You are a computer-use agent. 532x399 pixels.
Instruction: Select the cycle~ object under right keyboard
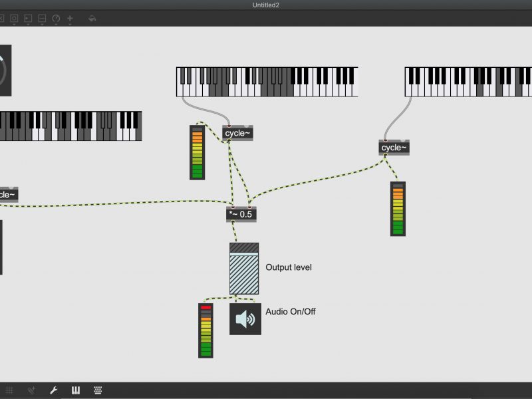(394, 148)
